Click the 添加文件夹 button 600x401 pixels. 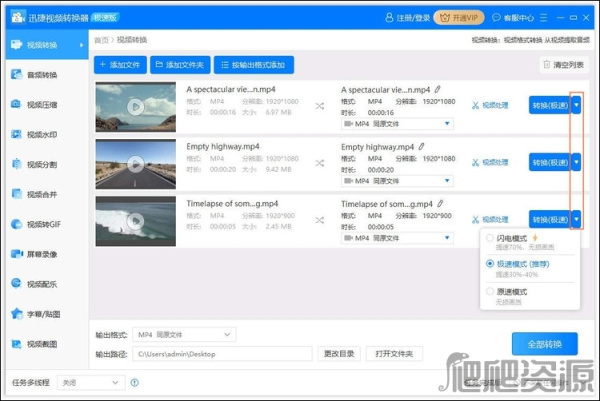pos(180,65)
